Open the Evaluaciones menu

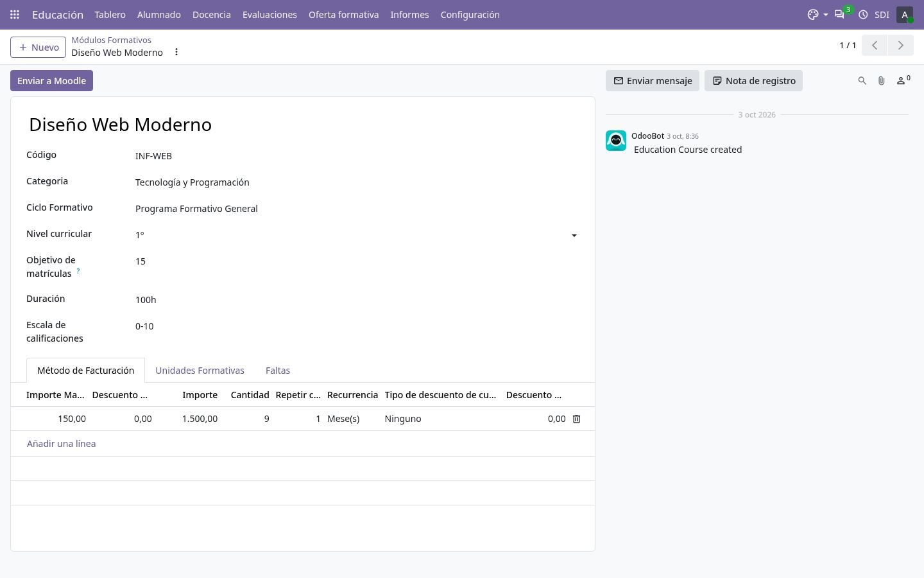[x=269, y=14]
